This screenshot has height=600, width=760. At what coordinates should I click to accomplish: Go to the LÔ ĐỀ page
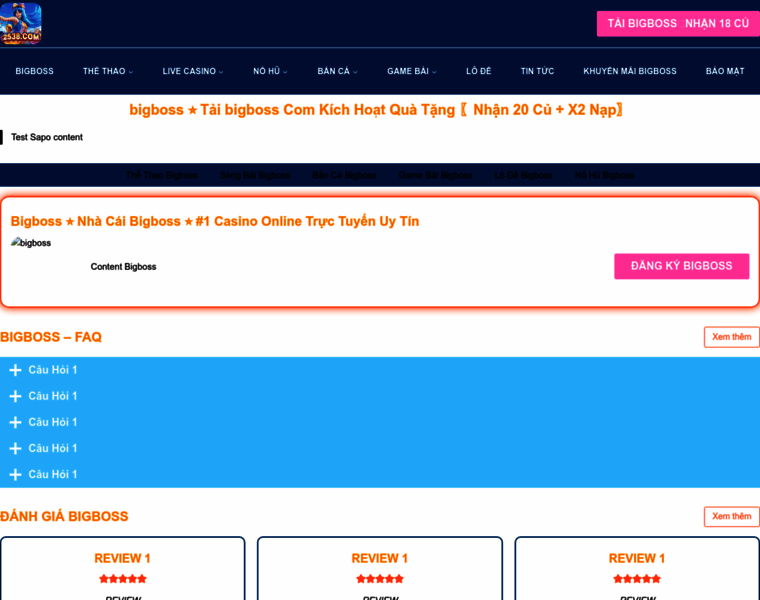tap(478, 71)
